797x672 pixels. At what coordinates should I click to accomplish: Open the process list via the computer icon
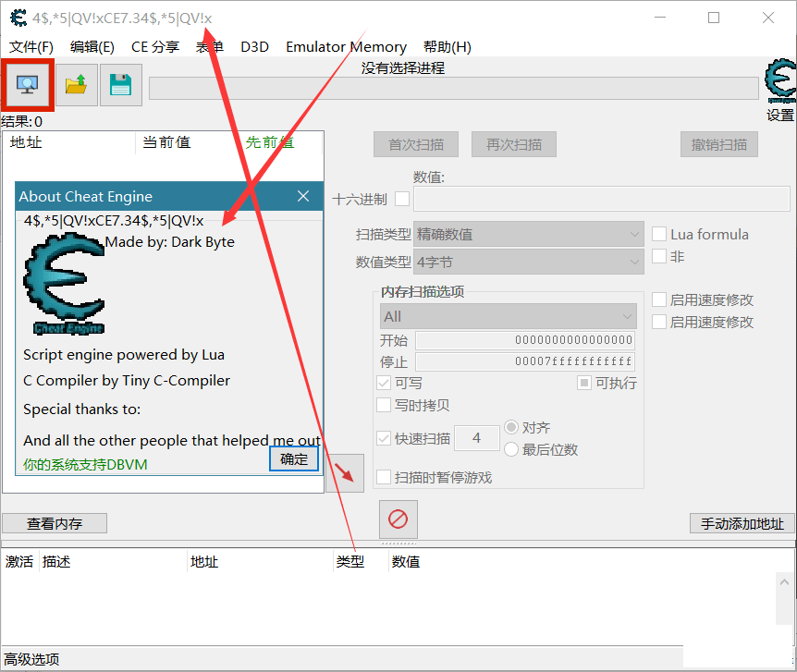28,85
